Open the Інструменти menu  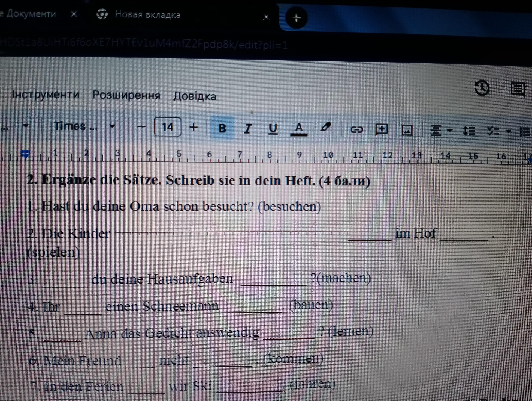pos(46,95)
